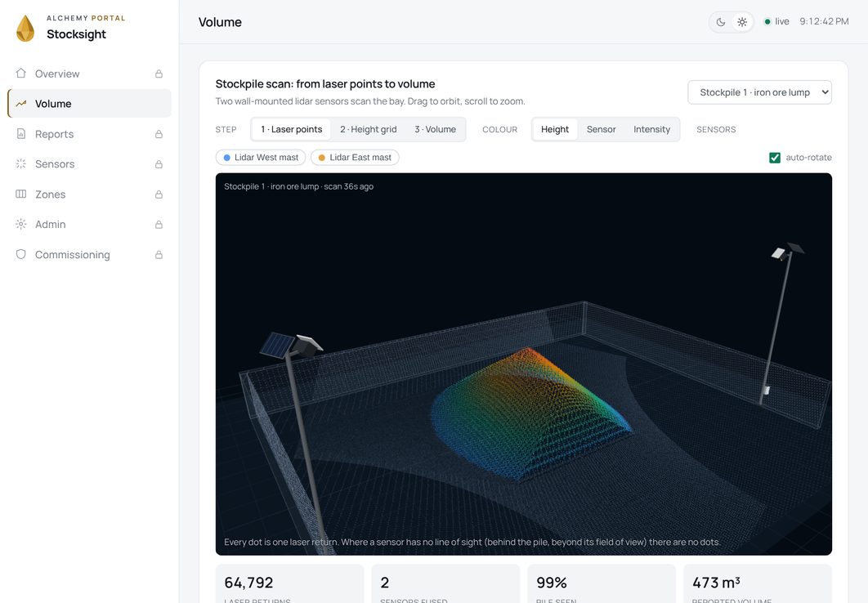Image resolution: width=868 pixels, height=603 pixels.
Task: Switch to light mode with sun icon
Action: pyautogui.click(x=742, y=22)
